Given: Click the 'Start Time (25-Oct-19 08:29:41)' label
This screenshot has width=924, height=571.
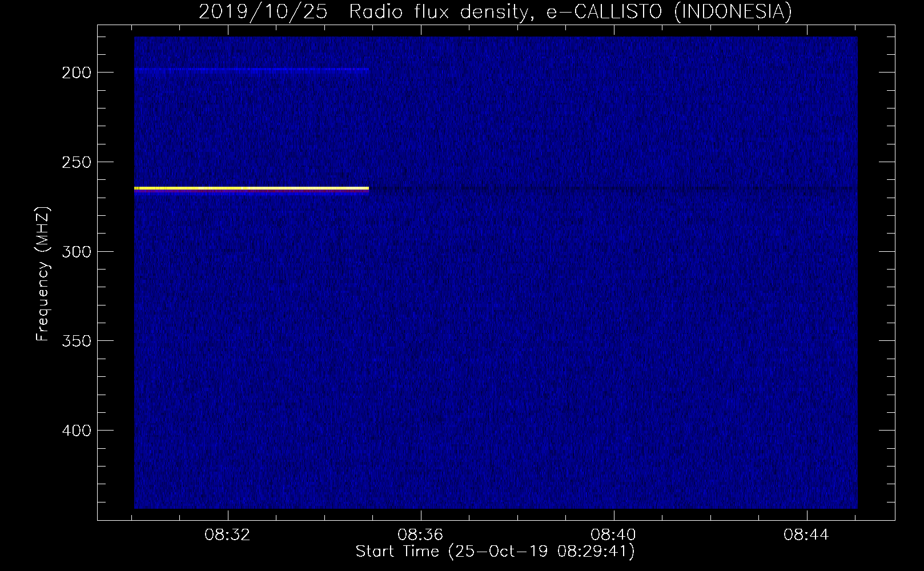Looking at the screenshot, I should point(495,552).
